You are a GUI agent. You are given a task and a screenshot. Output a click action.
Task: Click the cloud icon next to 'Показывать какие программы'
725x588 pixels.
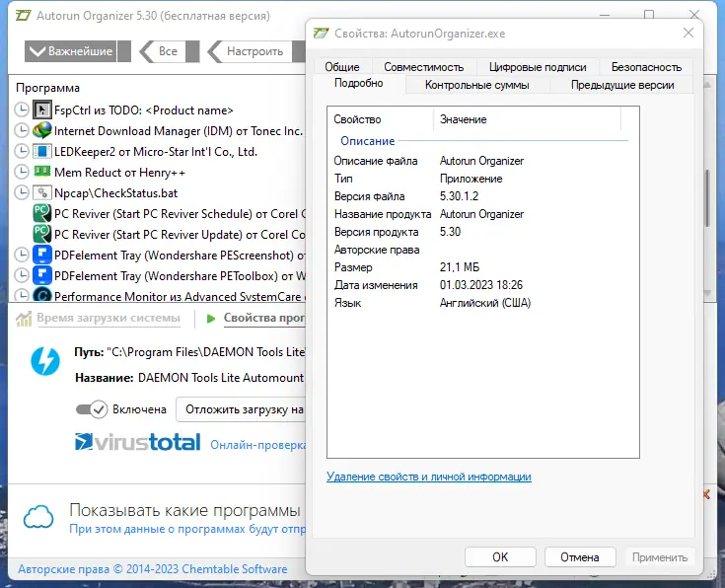pos(38,517)
